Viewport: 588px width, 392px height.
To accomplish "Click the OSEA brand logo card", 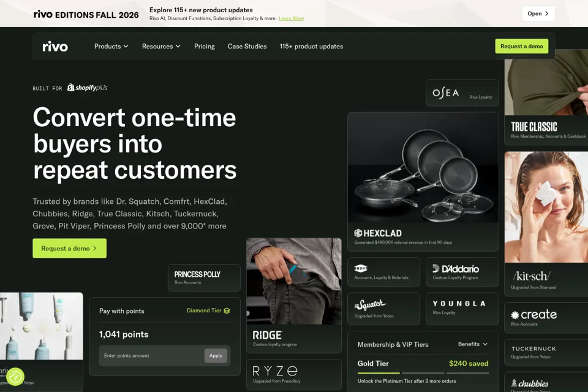I will (x=462, y=92).
